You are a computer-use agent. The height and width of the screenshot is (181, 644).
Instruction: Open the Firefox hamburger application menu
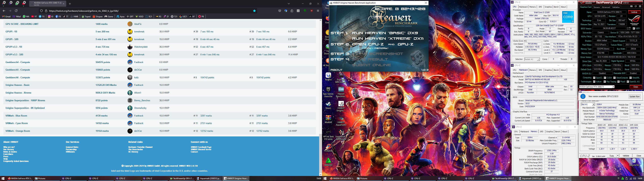pos(318,11)
